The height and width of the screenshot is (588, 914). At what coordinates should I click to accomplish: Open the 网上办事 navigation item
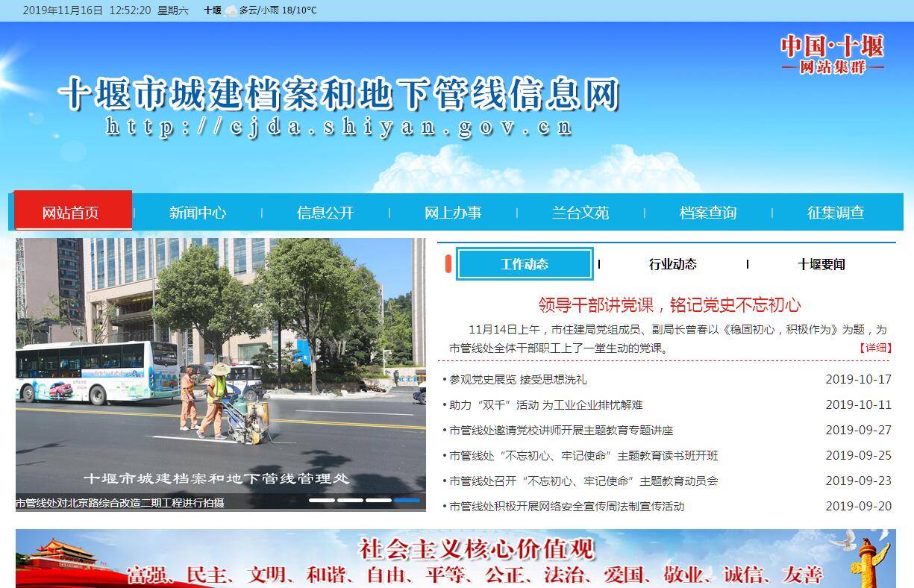point(453,213)
